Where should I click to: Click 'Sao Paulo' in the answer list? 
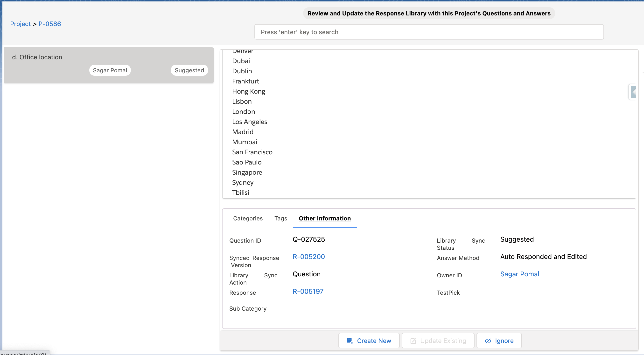(247, 162)
